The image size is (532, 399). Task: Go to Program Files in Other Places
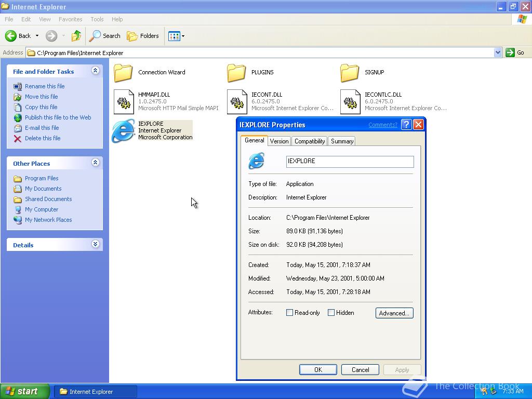click(x=42, y=178)
